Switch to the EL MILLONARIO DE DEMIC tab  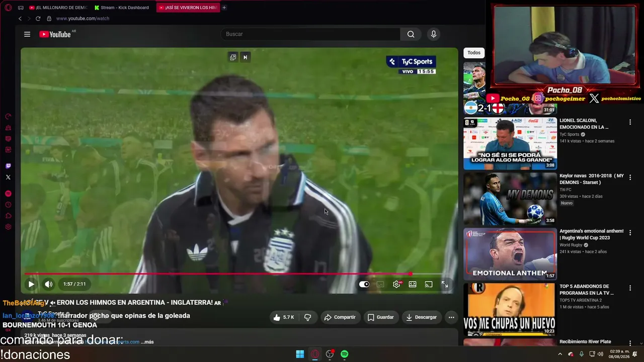pyautogui.click(x=58, y=8)
